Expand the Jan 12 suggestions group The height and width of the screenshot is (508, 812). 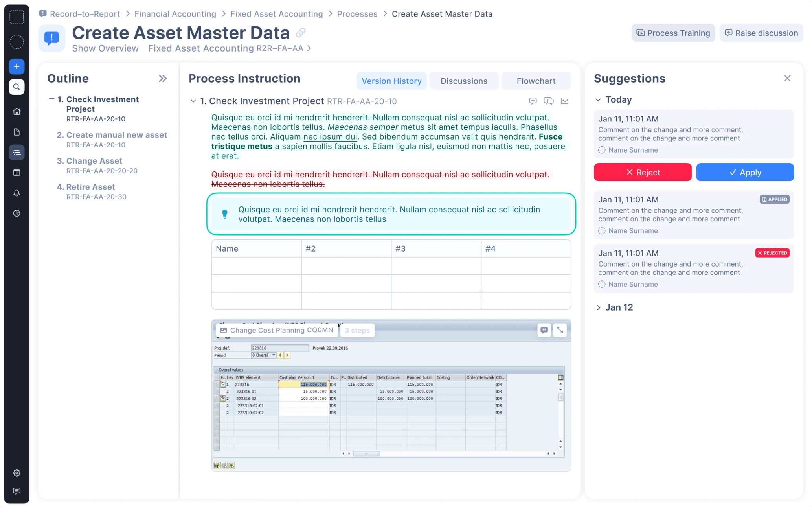point(599,307)
